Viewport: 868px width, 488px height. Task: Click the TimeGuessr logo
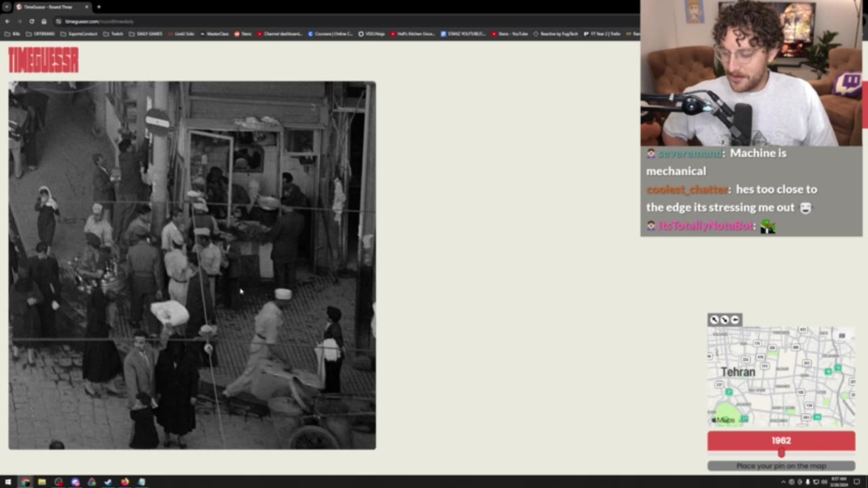pos(43,60)
